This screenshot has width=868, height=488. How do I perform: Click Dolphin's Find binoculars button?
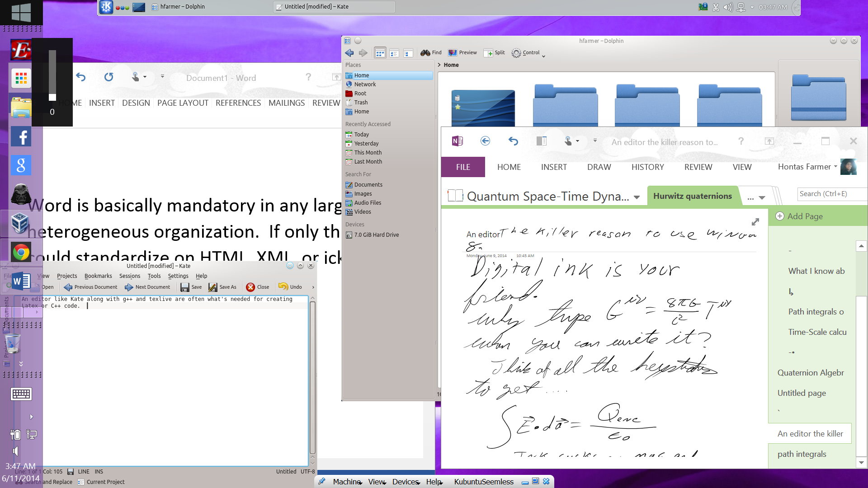[430, 53]
